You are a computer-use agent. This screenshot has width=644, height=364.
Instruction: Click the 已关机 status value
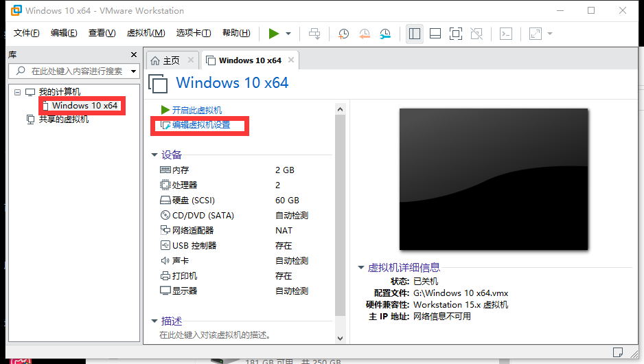tap(426, 282)
